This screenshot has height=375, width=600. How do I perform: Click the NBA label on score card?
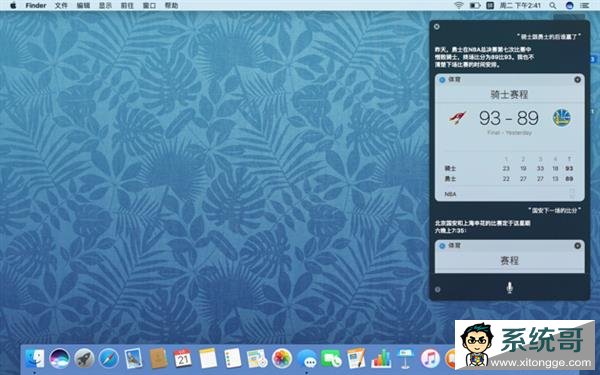tap(450, 194)
